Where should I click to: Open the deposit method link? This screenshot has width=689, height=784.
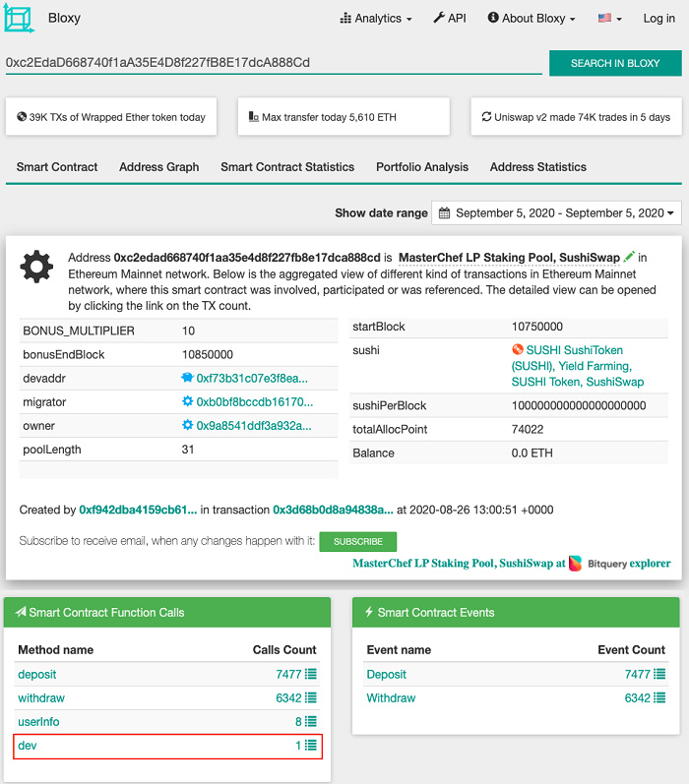37,675
